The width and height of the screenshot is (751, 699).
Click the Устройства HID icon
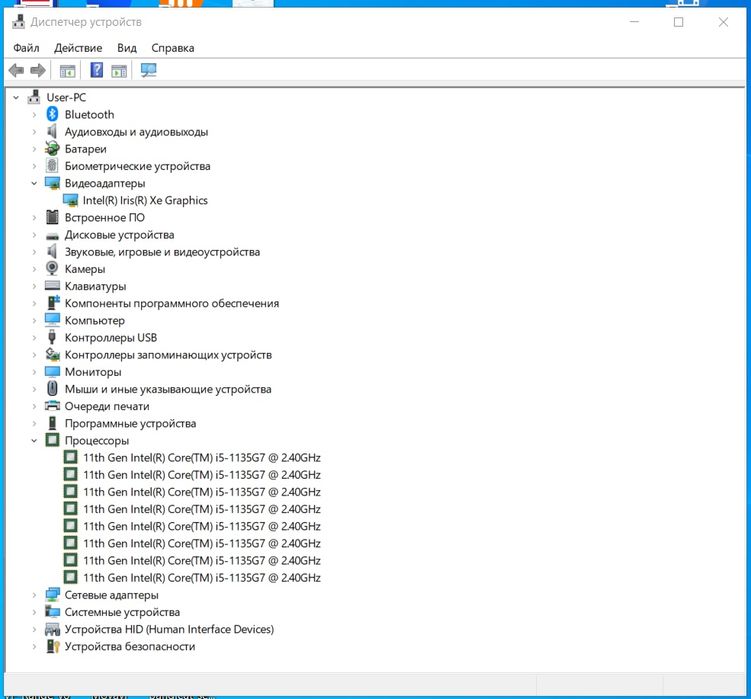(x=52, y=629)
